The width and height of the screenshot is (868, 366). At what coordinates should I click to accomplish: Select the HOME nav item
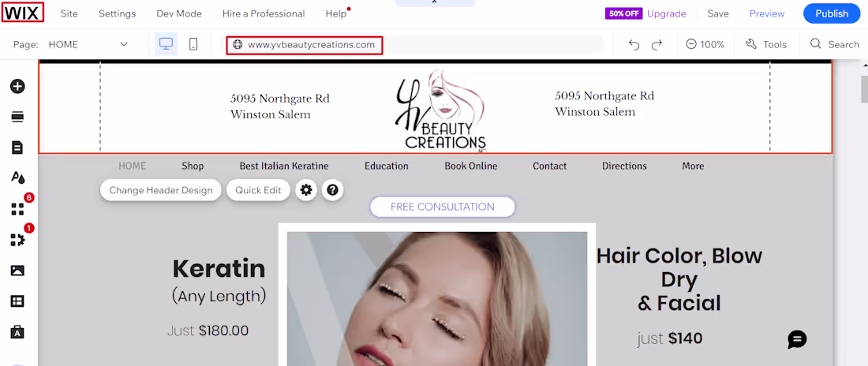[x=133, y=166]
